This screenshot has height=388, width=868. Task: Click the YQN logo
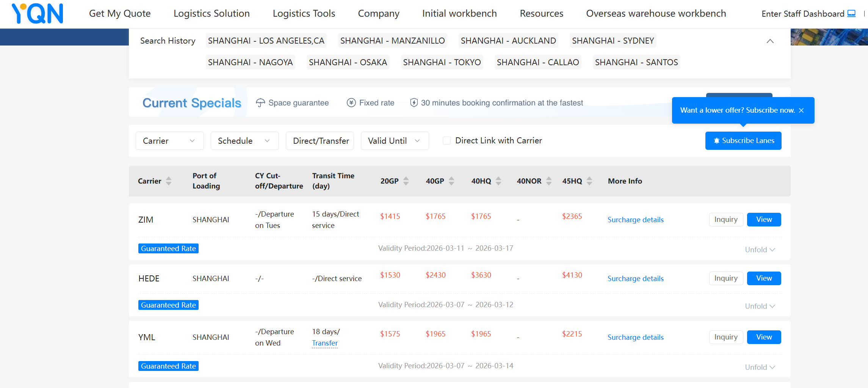(x=38, y=14)
